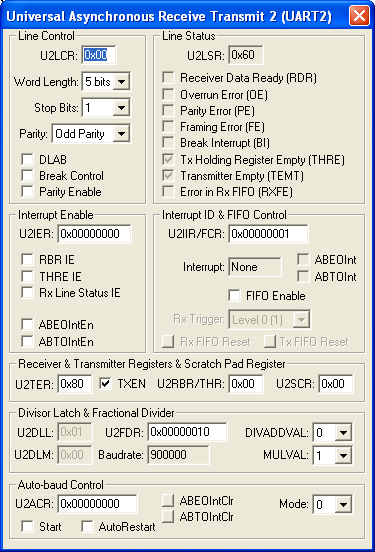Toggle the ABTOInt checkbox

(303, 276)
